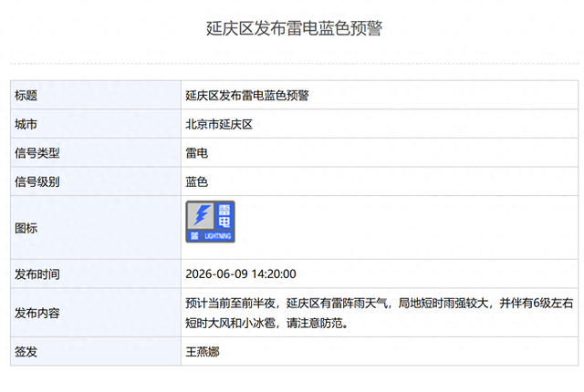Select the 标题 row label
The image size is (584, 392).
(96, 95)
